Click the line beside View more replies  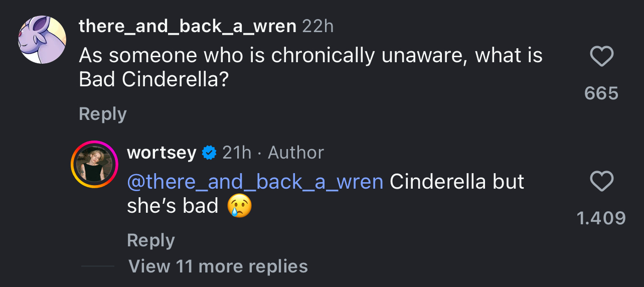click(x=97, y=266)
